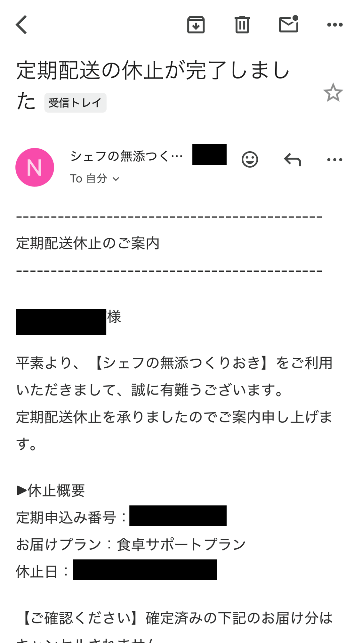Open more options for this email
The width and height of the screenshot is (362, 644).
tap(334, 24)
